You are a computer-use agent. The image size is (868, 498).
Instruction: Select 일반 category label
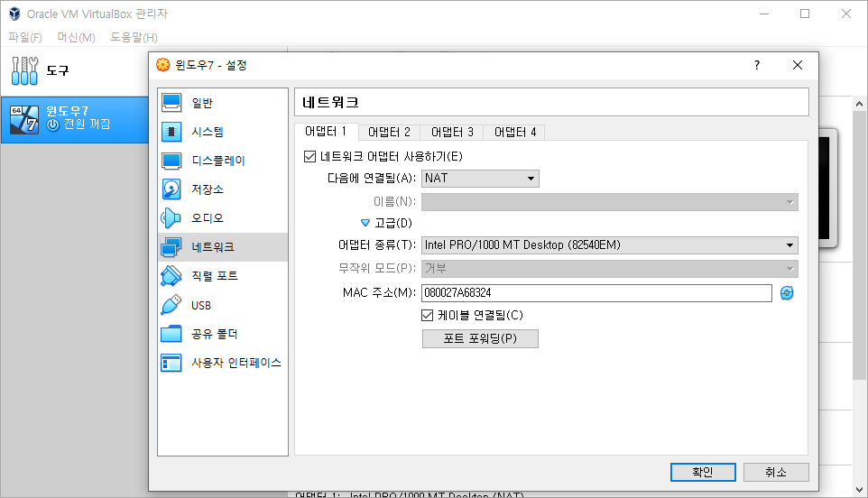point(202,103)
